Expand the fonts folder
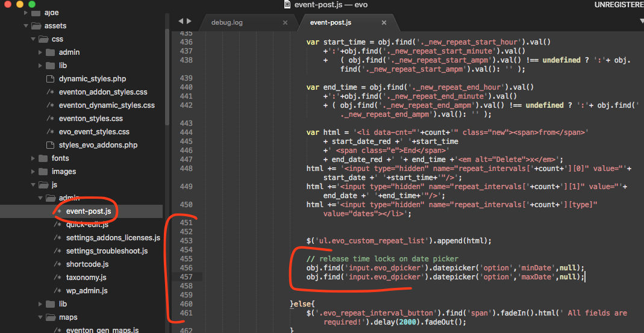The image size is (644, 333). [33, 158]
